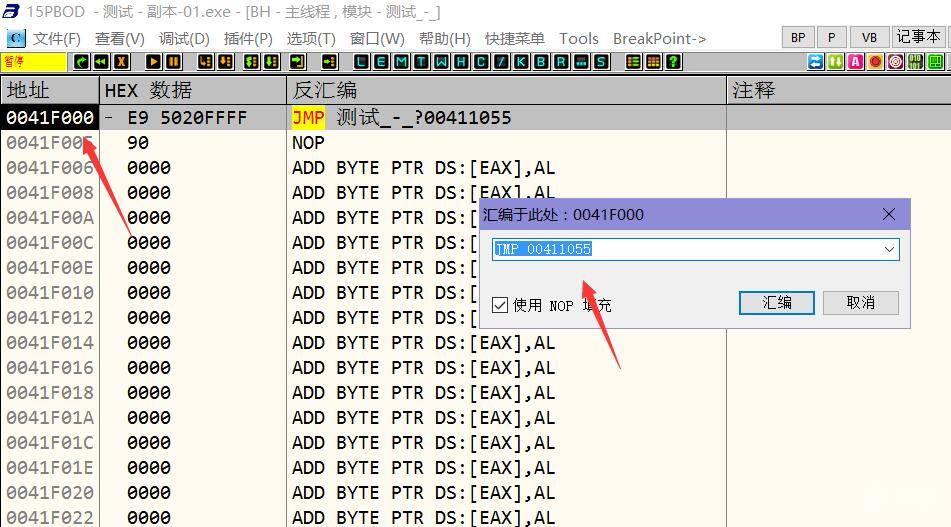This screenshot has width=951, height=527.
Task: Click the Trace Over green icon
Action: click(x=271, y=62)
